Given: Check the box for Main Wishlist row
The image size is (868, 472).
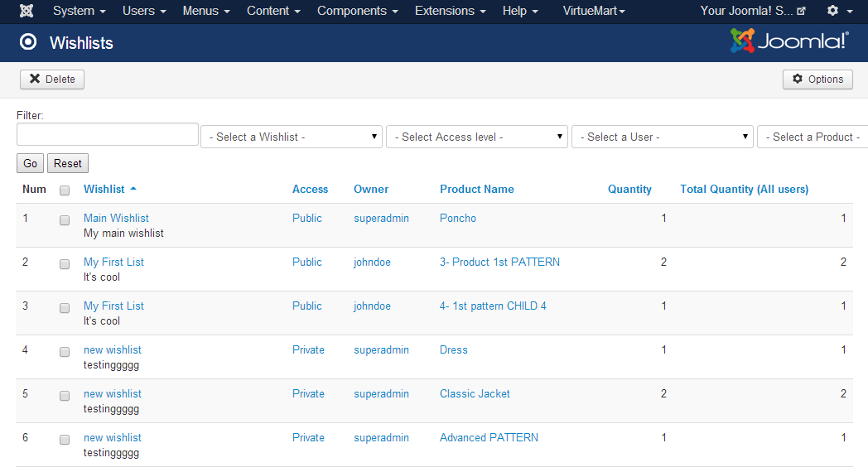Looking at the screenshot, I should (x=65, y=220).
